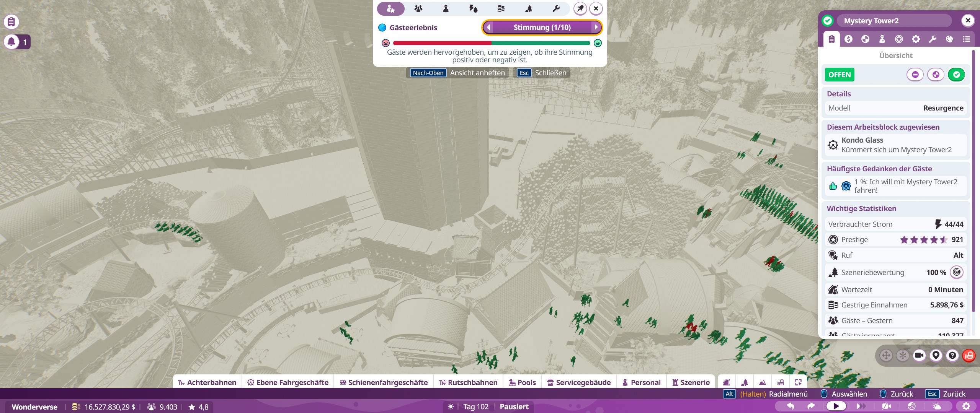Click the mood red-green gradient bar

[x=492, y=43]
